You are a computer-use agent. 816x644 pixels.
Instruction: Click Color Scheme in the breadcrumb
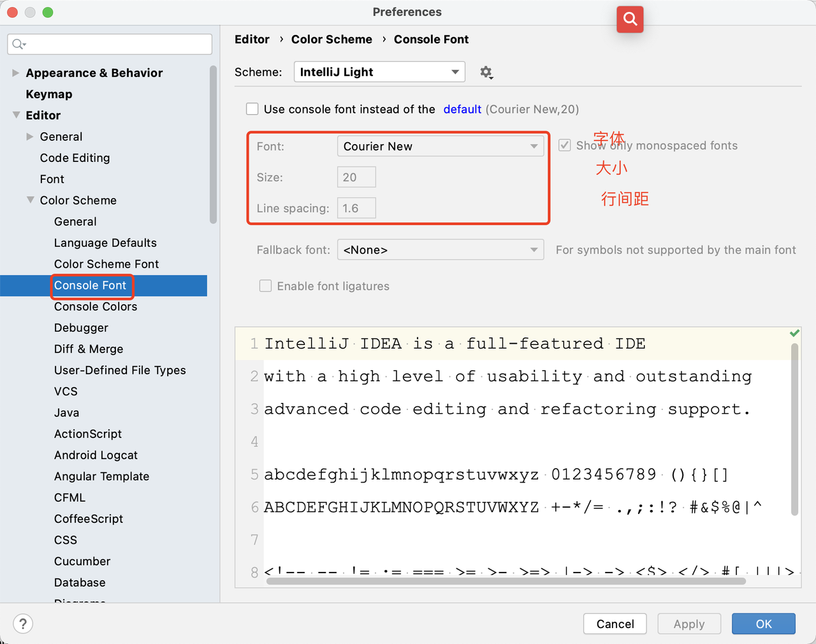331,40
